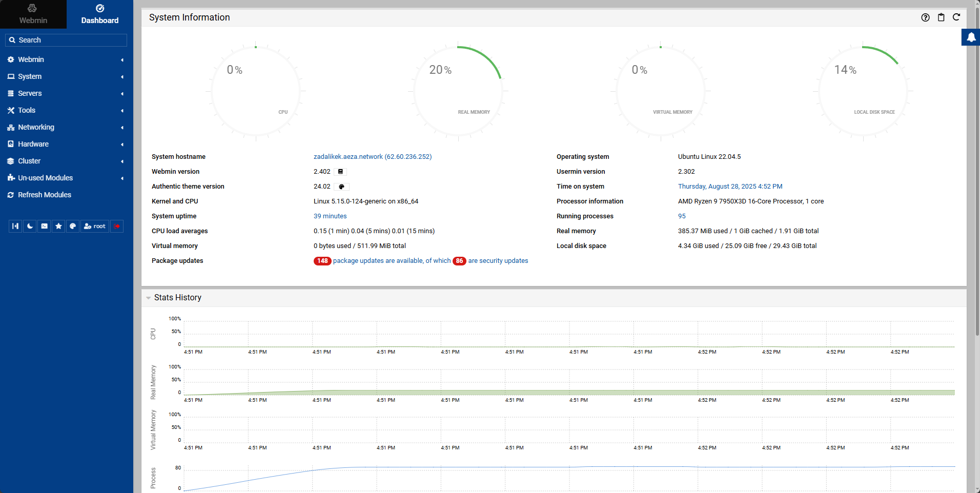Refresh system information with the reload icon
This screenshot has height=493, width=980.
(956, 17)
